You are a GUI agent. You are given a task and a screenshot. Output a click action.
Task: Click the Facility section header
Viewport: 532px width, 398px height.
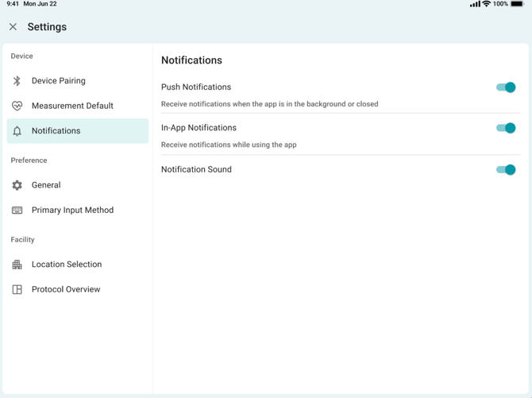(22, 240)
